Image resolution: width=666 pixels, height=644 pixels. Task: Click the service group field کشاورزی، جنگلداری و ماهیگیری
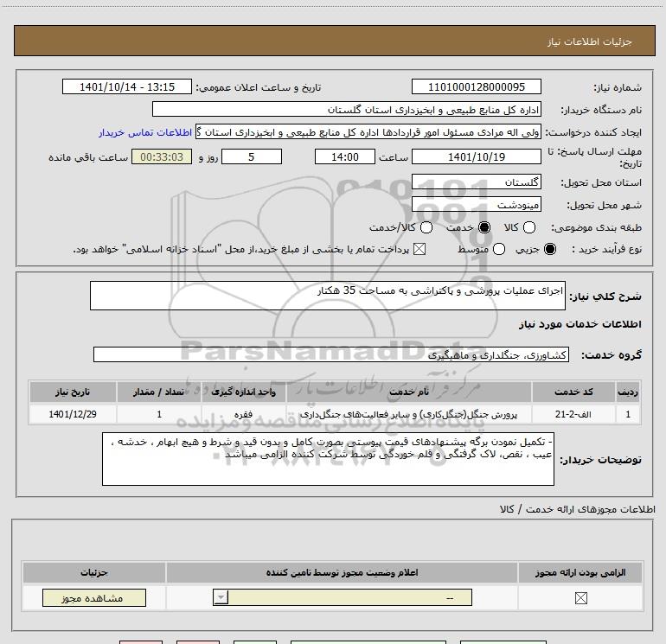coord(331,354)
